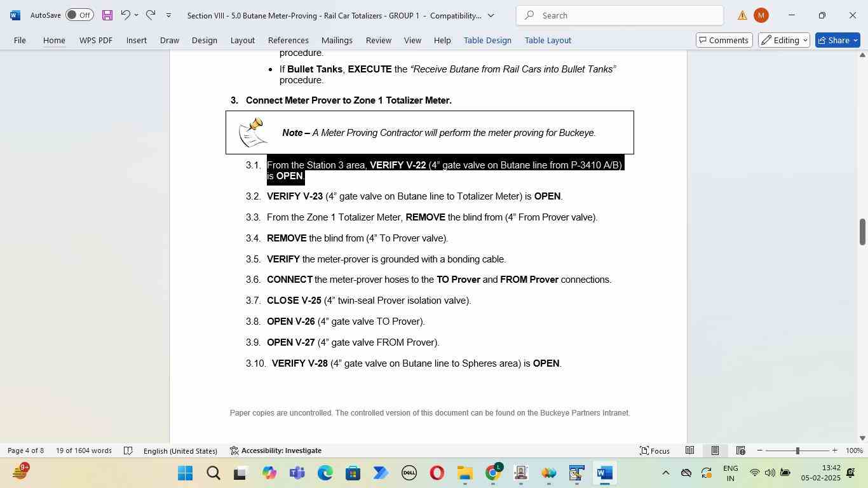Click the scroll up arrow of the vertical scrollbar
Screen dimensions: 868x488
pos(862,55)
